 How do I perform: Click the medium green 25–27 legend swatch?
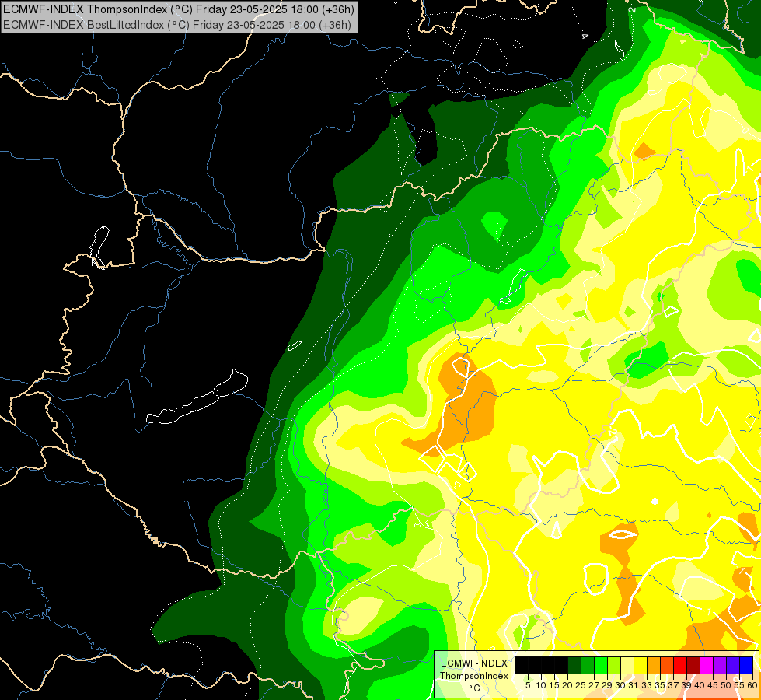point(588,665)
